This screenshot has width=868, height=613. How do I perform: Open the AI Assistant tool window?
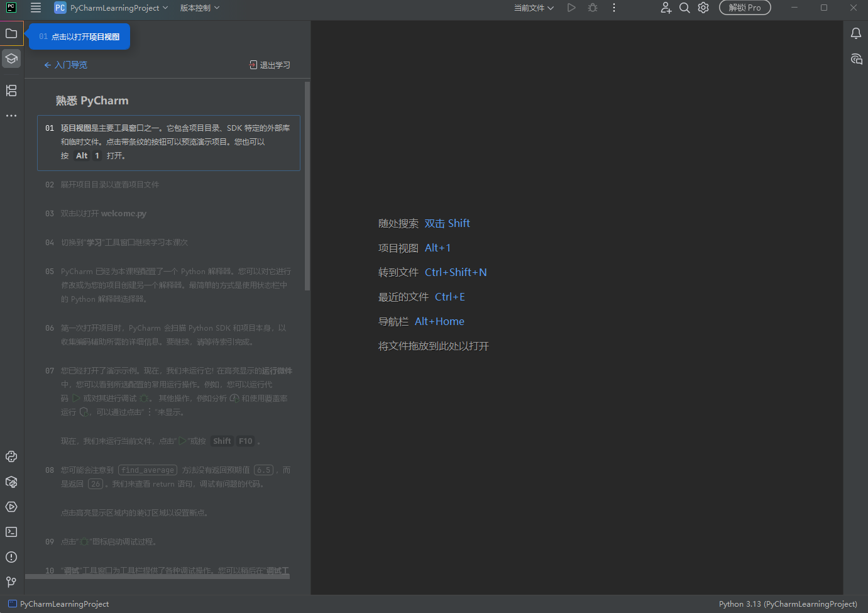coord(856,59)
